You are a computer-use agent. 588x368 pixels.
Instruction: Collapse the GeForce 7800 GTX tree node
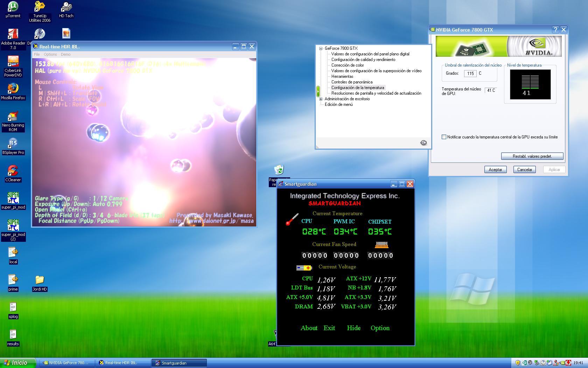[x=321, y=48]
